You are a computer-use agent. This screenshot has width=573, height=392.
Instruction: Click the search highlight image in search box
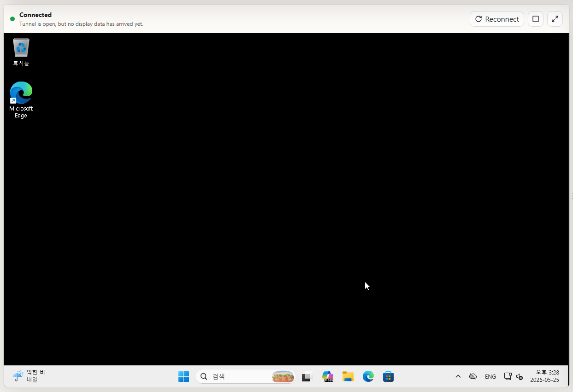(283, 376)
